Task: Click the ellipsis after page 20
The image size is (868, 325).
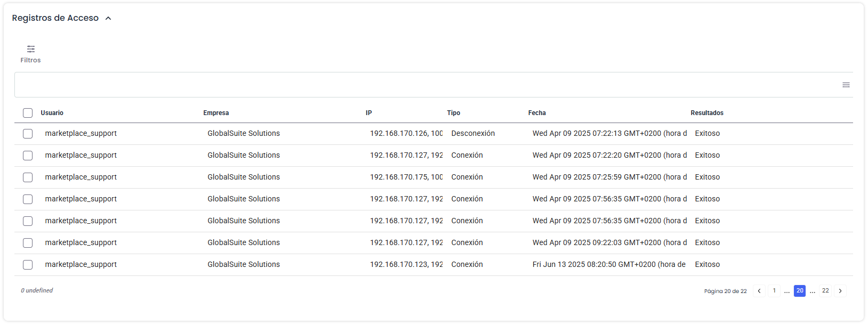Action: (813, 291)
